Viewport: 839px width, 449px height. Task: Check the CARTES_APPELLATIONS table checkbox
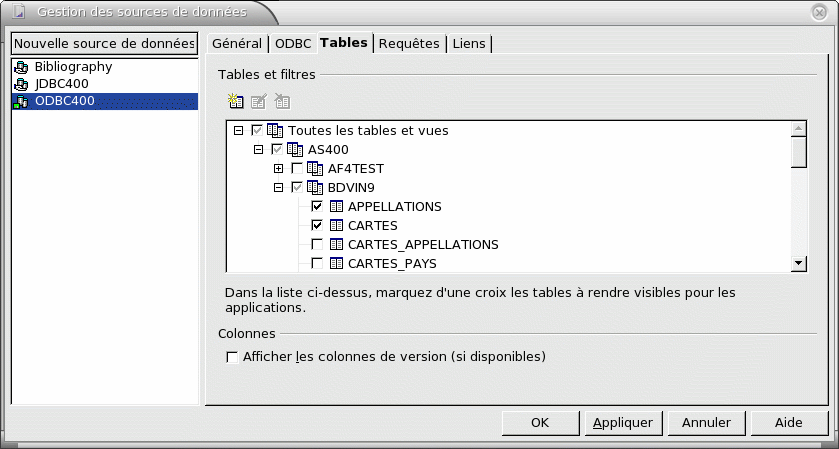317,245
